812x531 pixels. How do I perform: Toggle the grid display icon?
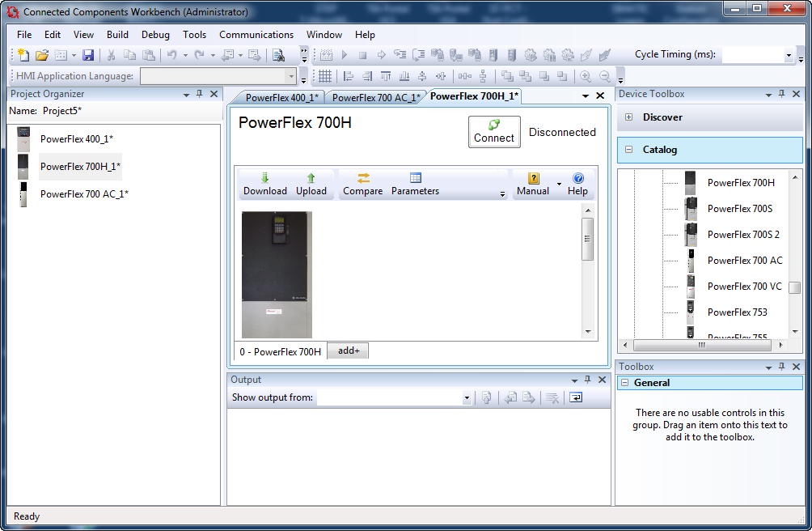(324, 77)
